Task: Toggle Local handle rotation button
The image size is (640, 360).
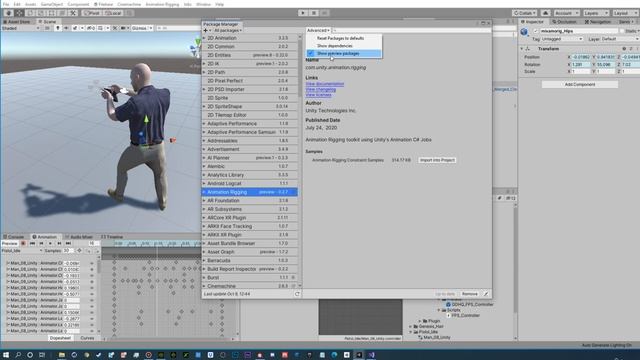Action: tap(113, 13)
